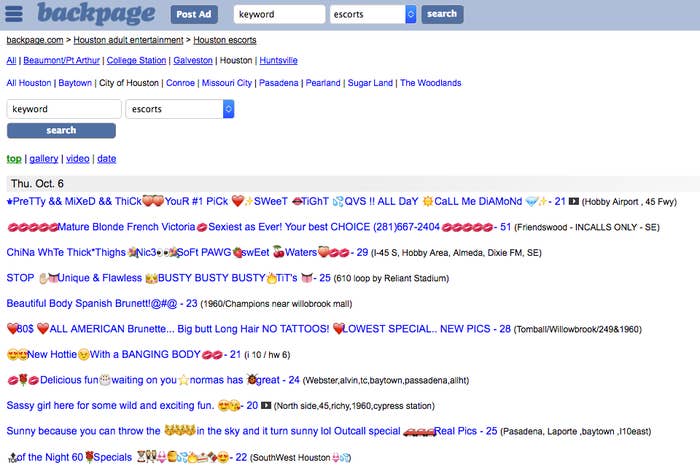This screenshot has height=468, width=700.
Task: Filter listings by Missouri City
Action: click(x=227, y=83)
